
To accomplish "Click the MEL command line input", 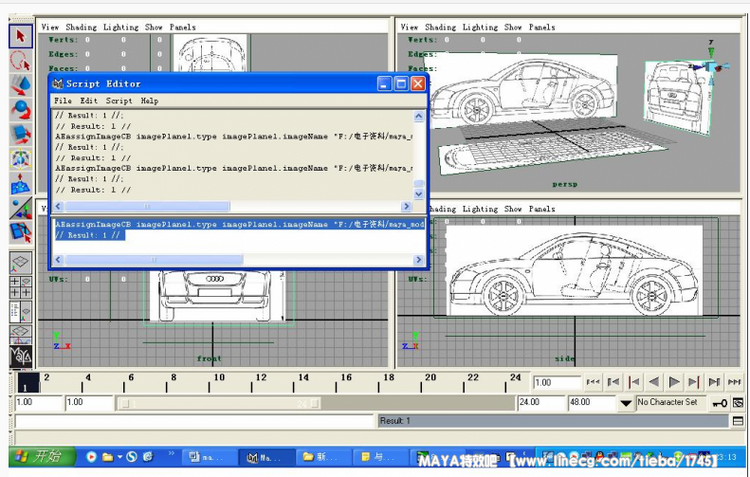I will pyautogui.click(x=194, y=421).
